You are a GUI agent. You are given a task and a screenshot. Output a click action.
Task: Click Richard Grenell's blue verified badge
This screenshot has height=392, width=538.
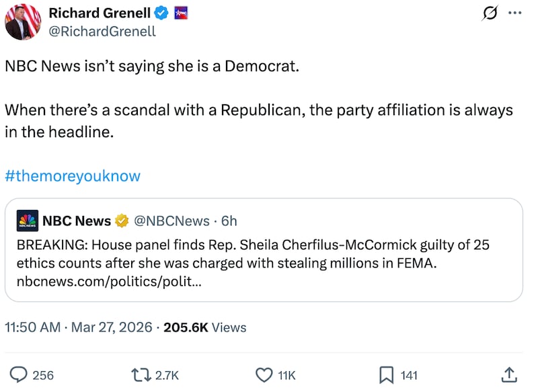(161, 13)
